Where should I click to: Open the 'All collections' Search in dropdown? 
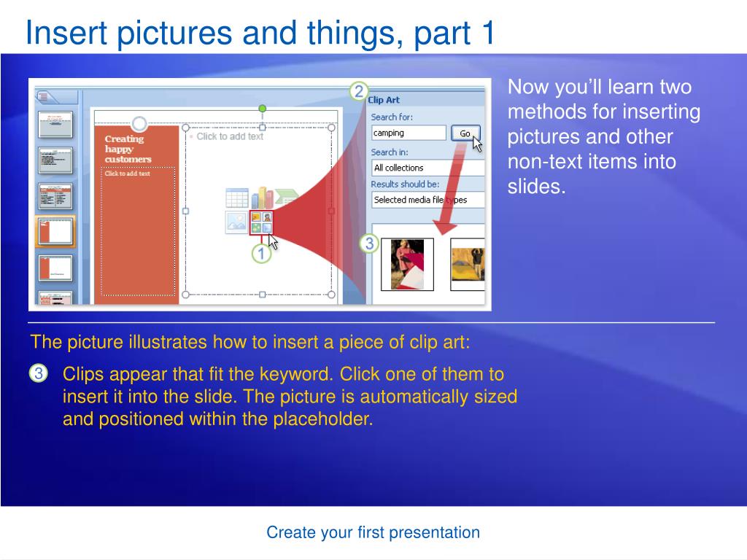pos(427,168)
